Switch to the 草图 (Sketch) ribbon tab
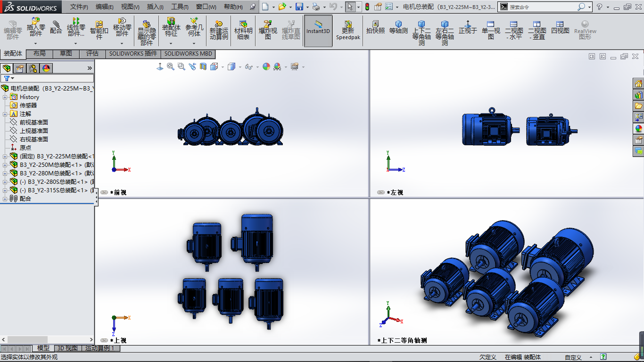644x362 pixels. click(66, 54)
